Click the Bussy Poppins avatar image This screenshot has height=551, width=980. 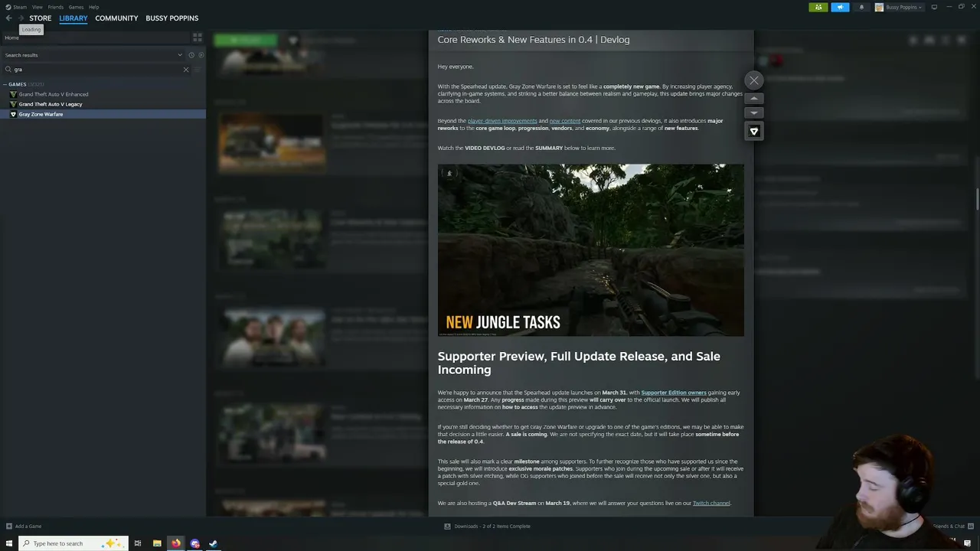tap(879, 7)
